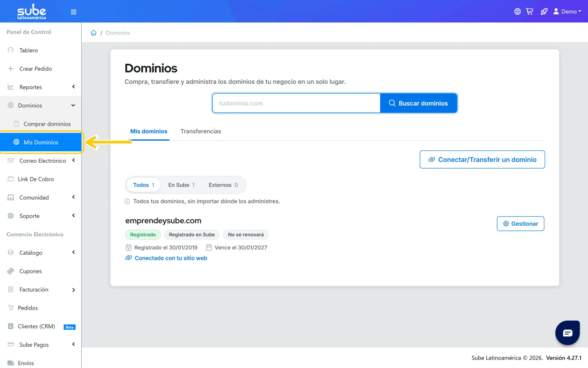Click the Comunidad people icon
The width and height of the screenshot is (588, 368).
(x=11, y=197)
